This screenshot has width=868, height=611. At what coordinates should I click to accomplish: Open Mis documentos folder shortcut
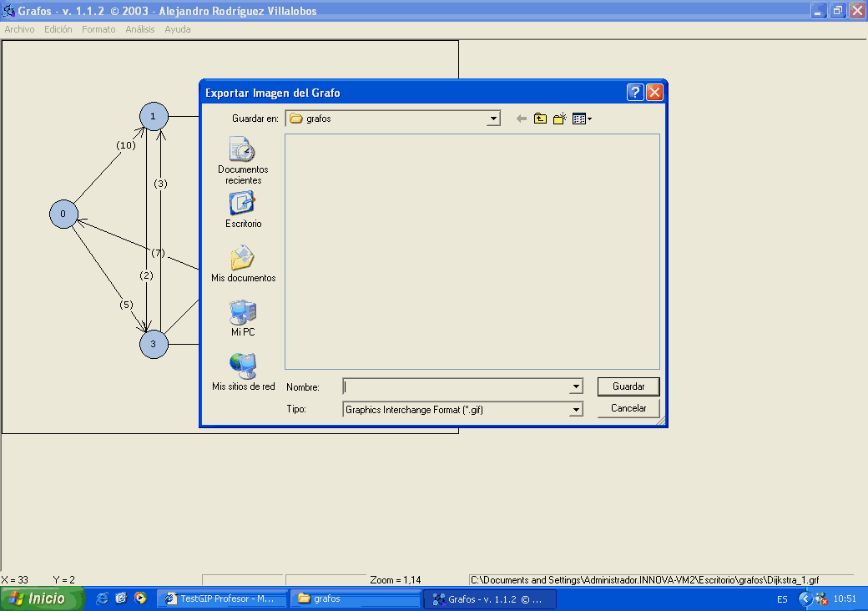243,264
